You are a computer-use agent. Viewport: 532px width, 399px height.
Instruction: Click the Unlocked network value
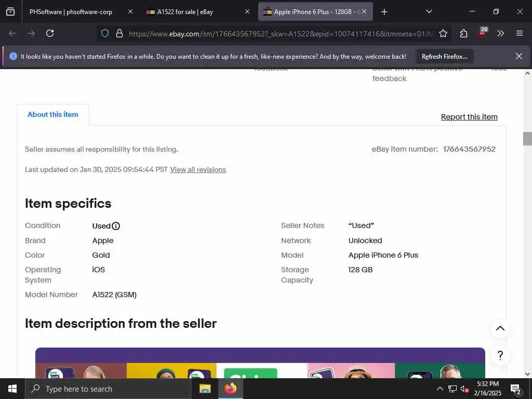click(365, 241)
